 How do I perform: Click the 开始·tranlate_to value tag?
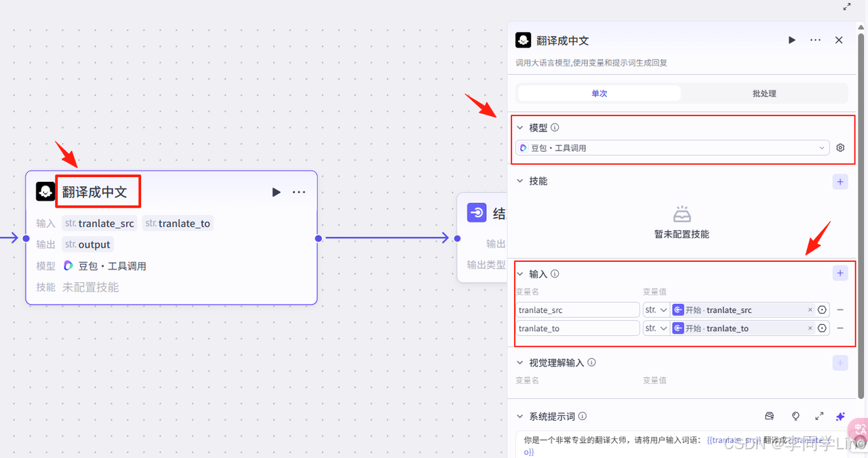(x=743, y=328)
